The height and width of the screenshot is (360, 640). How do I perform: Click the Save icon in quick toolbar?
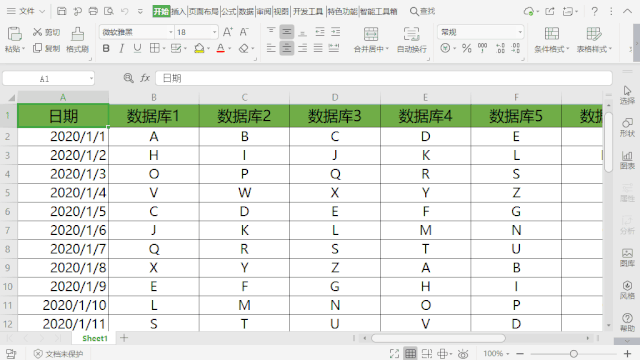[62, 11]
